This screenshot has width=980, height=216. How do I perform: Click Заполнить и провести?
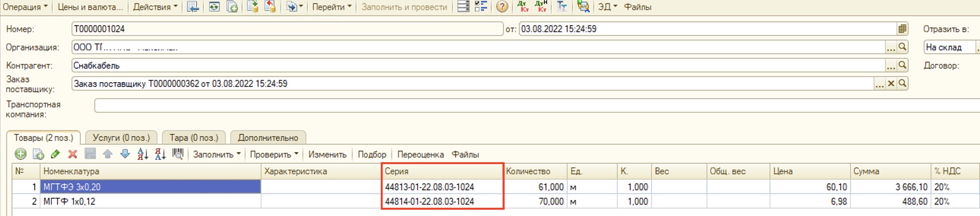[404, 7]
